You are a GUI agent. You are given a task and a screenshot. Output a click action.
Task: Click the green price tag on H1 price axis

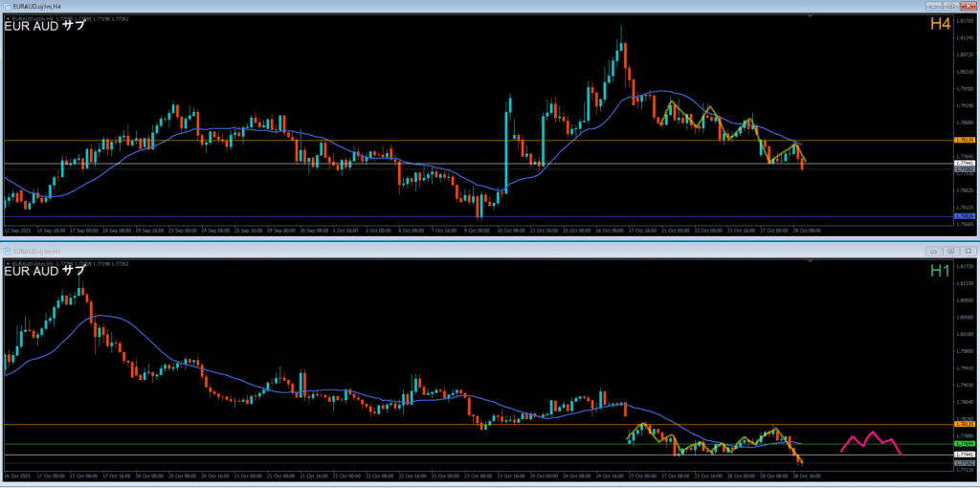tap(965, 444)
